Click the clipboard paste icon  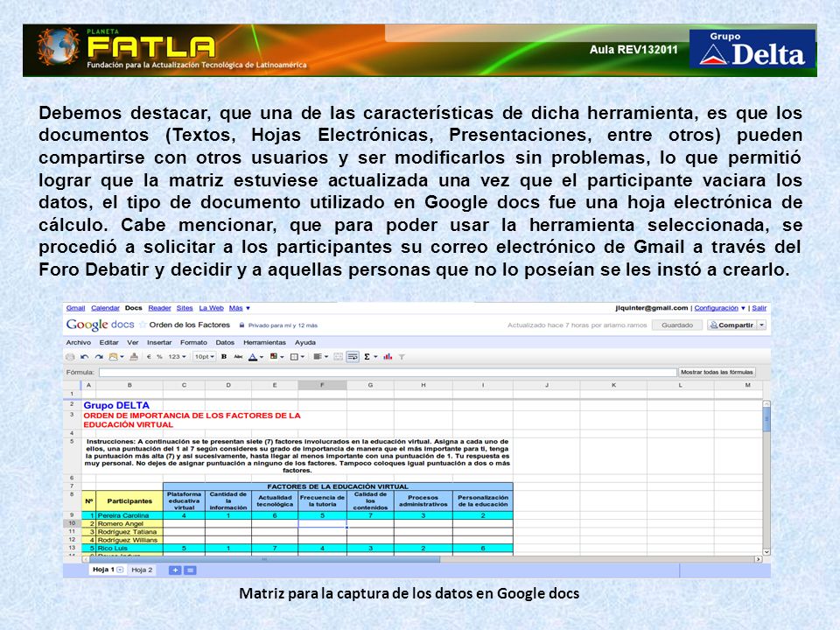[113, 357]
